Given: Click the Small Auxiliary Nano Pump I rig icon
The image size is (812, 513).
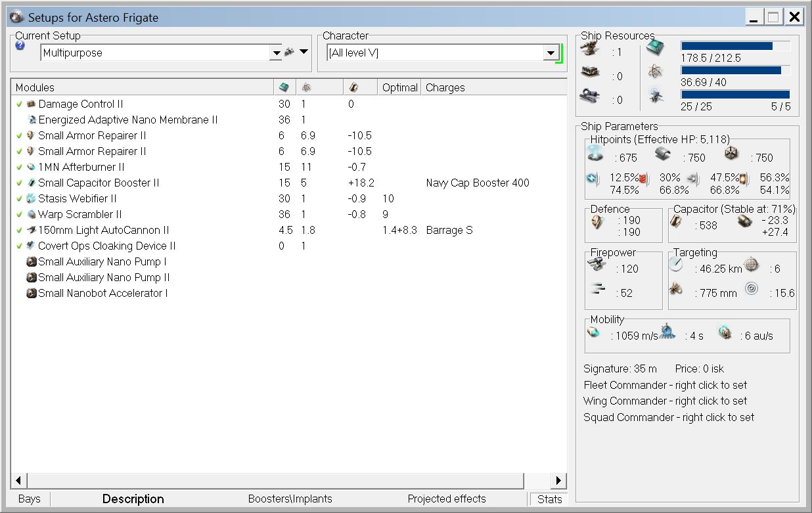Looking at the screenshot, I should click(31, 261).
